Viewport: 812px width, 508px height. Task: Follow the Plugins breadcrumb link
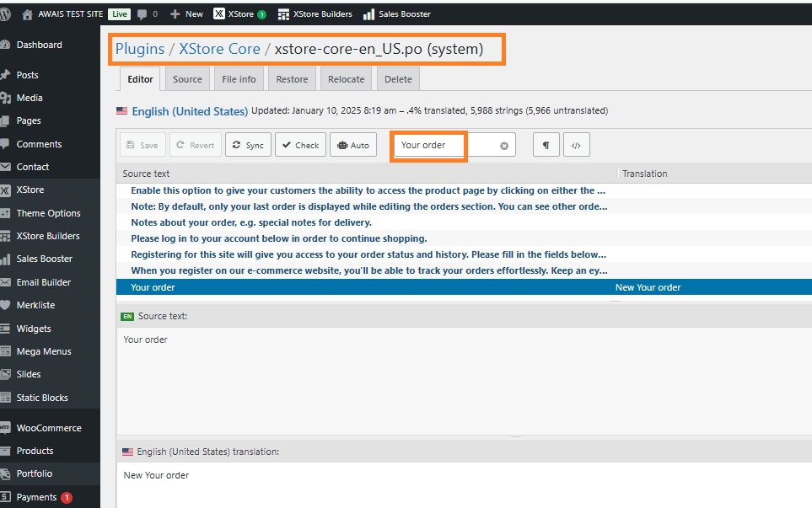pos(140,49)
